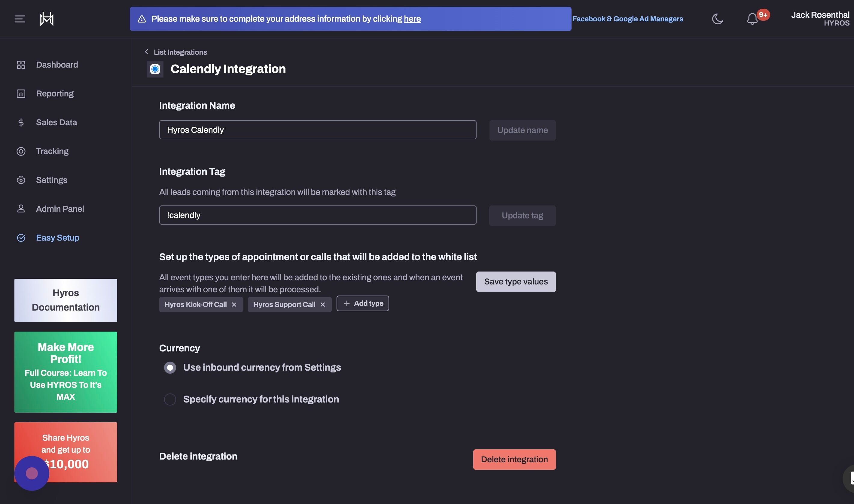Go back to List Integrations
Viewport: 854px width, 504px height.
coord(180,52)
